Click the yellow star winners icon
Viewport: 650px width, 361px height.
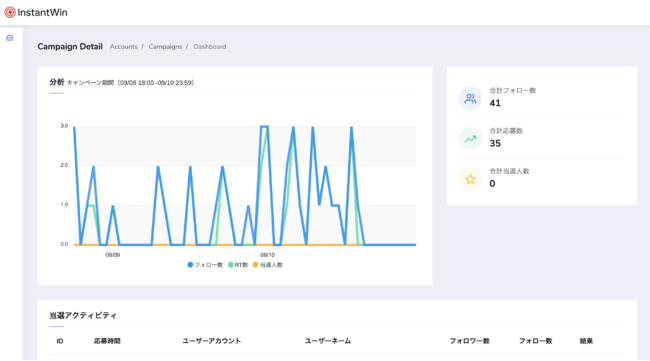470,179
